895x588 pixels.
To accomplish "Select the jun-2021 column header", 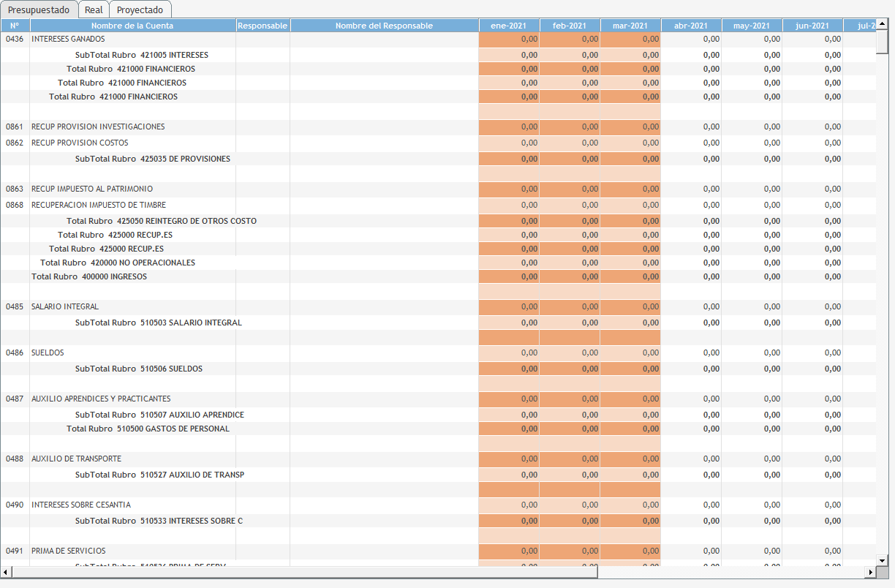I will pyautogui.click(x=812, y=26).
